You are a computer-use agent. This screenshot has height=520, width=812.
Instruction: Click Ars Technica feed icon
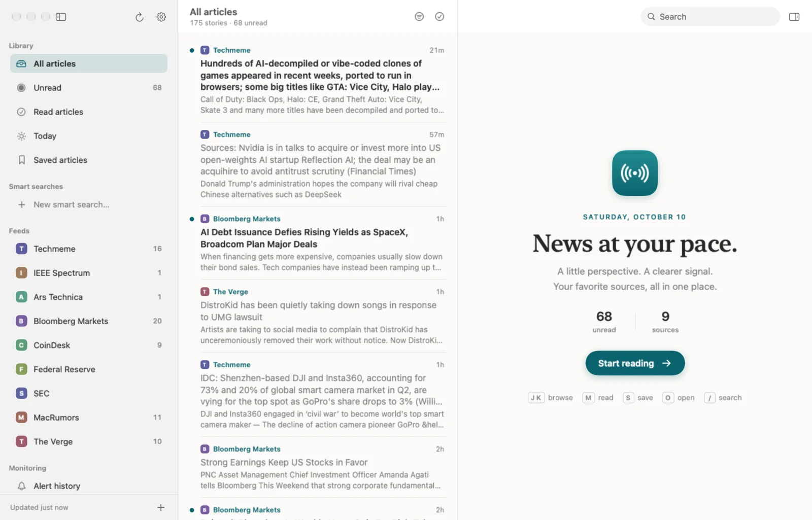click(21, 297)
